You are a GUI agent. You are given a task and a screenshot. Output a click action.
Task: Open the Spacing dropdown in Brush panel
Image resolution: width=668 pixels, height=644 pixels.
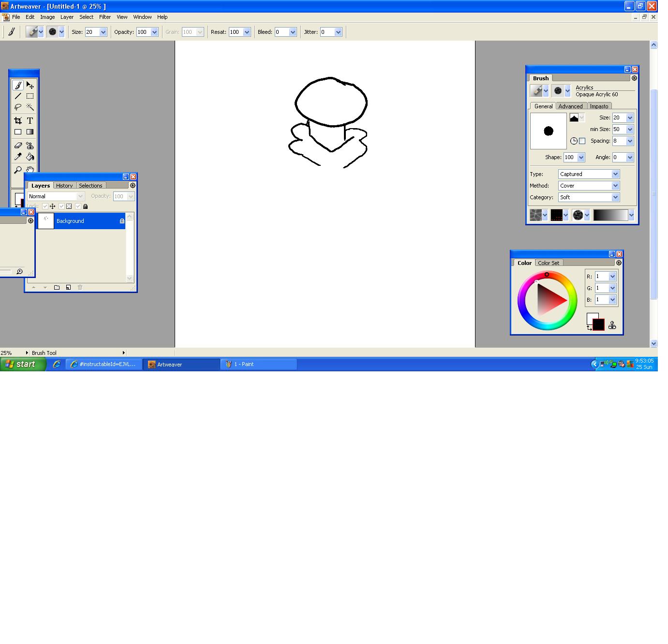pyautogui.click(x=630, y=141)
